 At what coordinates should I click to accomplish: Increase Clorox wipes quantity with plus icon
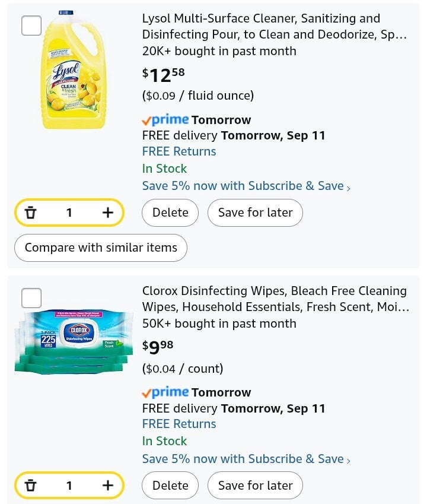(107, 486)
